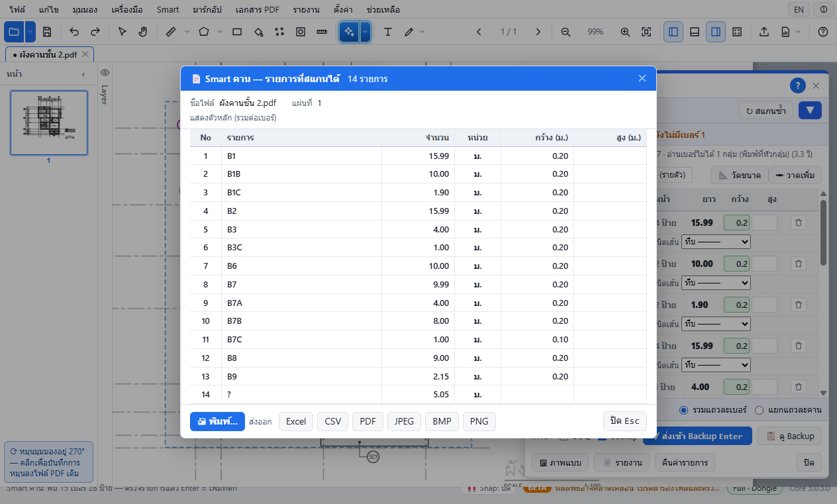Go to next page arrow
This screenshot has width=837, height=504.
point(538,32)
